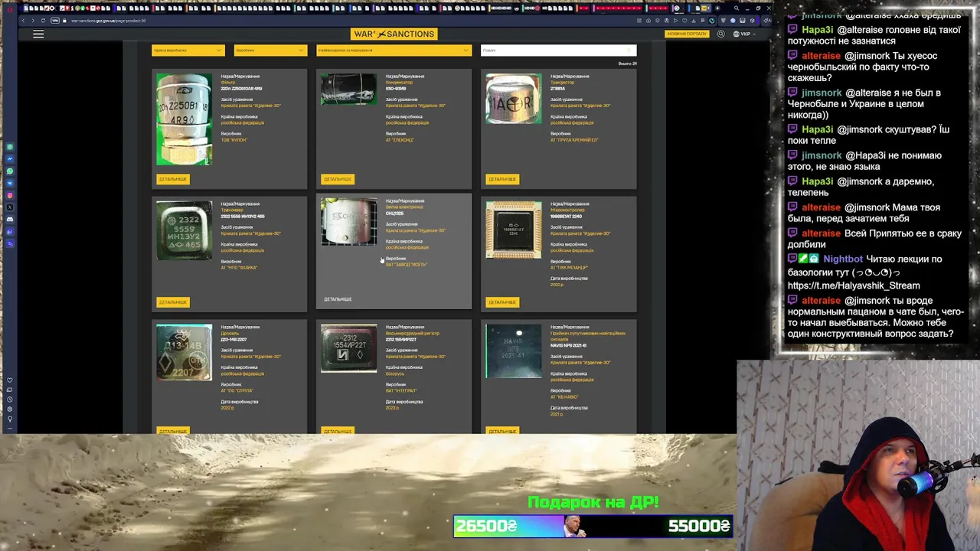Open WhatsApp in the Opera sidebar

point(10,171)
